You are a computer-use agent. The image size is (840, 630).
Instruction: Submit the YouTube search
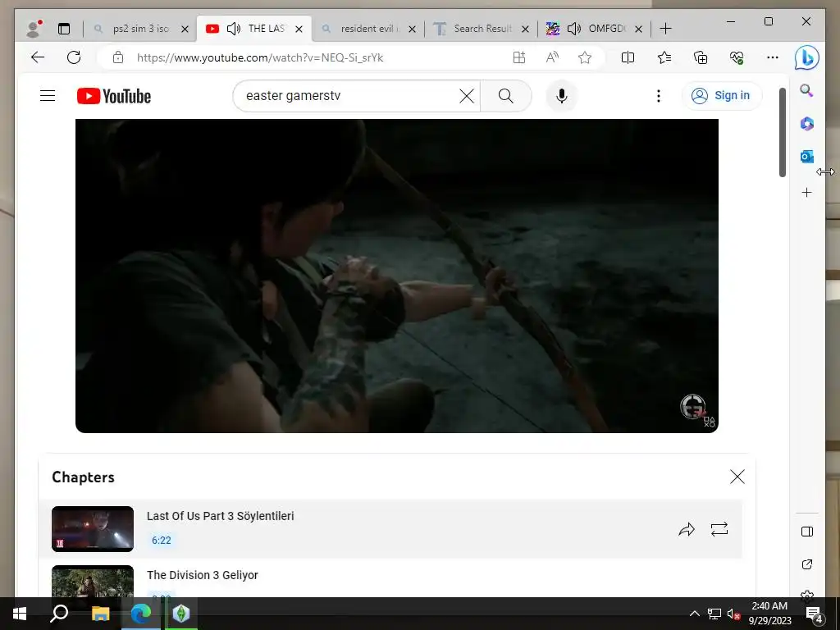pyautogui.click(x=505, y=96)
